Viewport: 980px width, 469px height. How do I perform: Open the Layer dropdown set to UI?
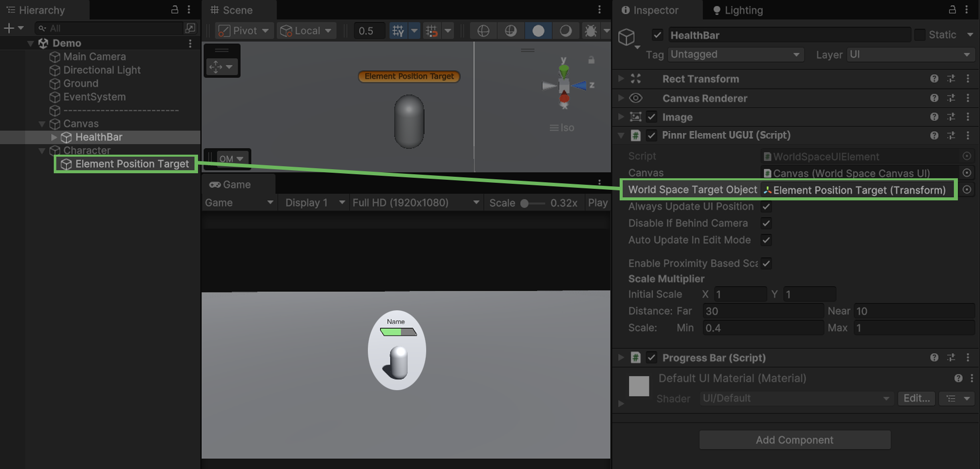[911, 54]
